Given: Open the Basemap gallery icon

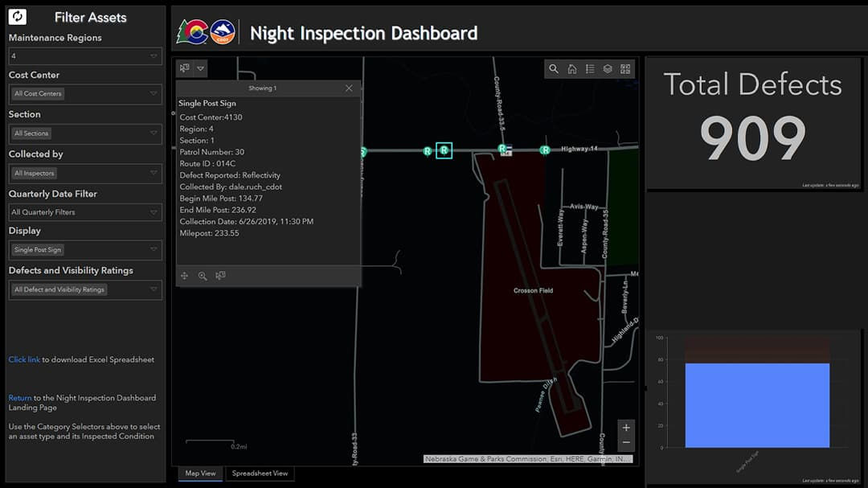Looking at the screenshot, I should 625,69.
